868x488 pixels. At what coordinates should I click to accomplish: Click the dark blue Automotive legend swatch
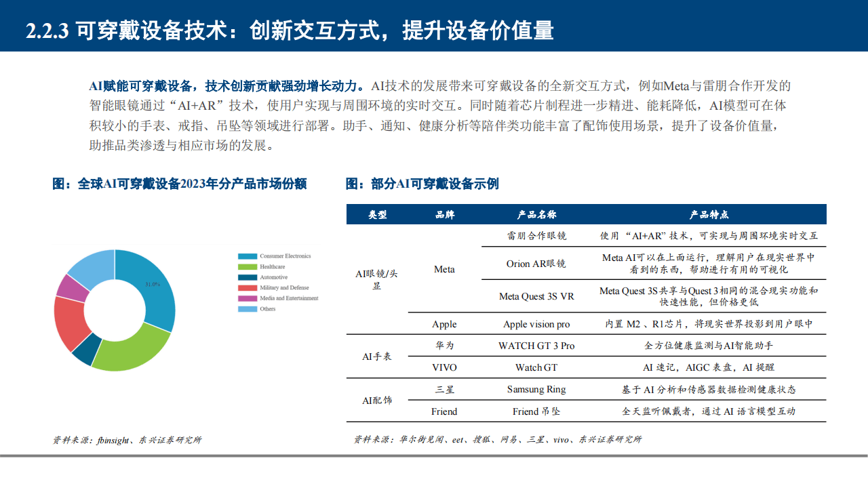pos(248,277)
